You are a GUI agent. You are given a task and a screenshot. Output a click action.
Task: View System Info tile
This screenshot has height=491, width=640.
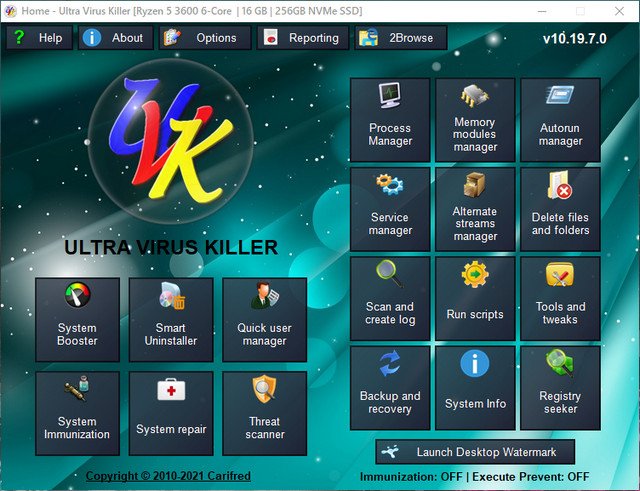pos(475,387)
